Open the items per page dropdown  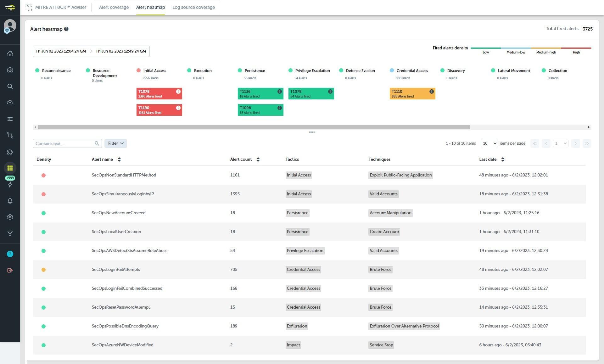[x=489, y=143]
